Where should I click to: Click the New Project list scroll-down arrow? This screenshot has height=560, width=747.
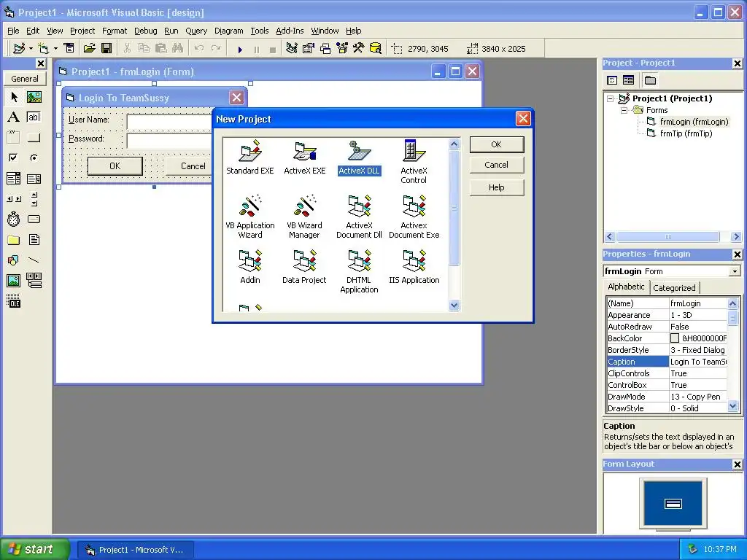[454, 306]
